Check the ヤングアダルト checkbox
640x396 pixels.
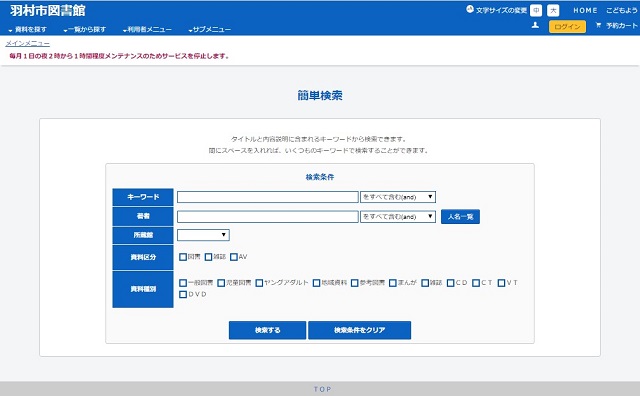(x=259, y=283)
